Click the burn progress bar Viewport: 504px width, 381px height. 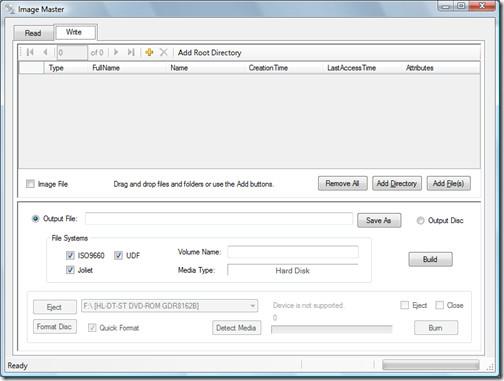[x=332, y=329]
